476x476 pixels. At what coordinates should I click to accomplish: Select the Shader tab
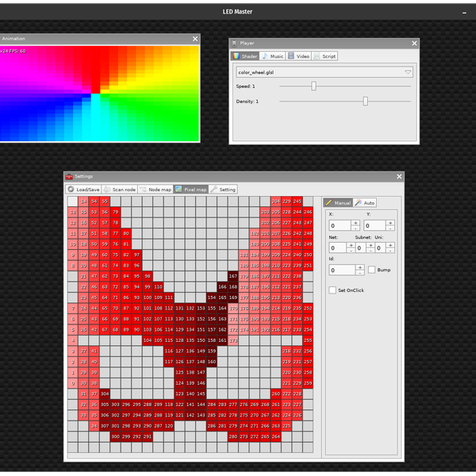245,56
